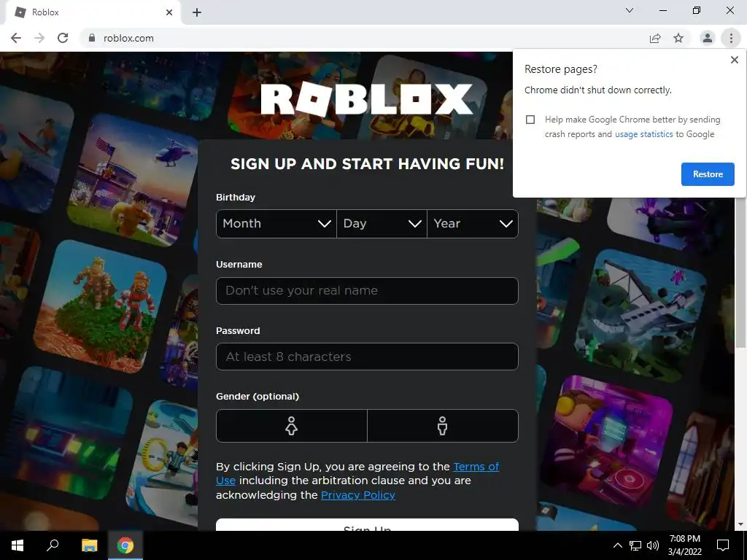747x560 pixels.
Task: Click the Chrome taskbar icon
Action: (125, 545)
